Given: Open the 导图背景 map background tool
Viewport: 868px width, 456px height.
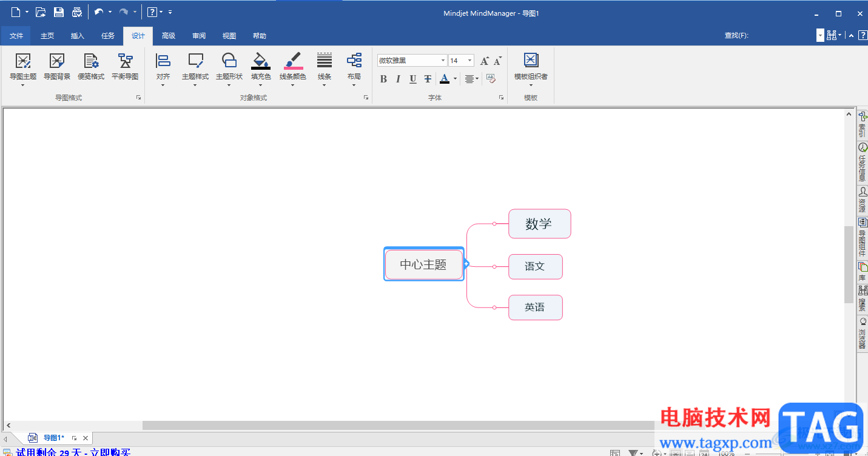Looking at the screenshot, I should pos(57,67).
